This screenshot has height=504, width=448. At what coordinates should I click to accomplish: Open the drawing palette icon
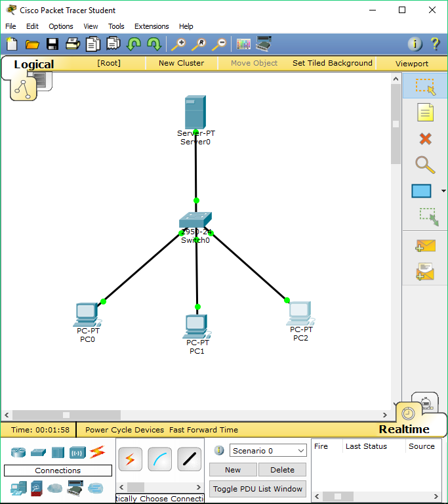[x=243, y=44]
